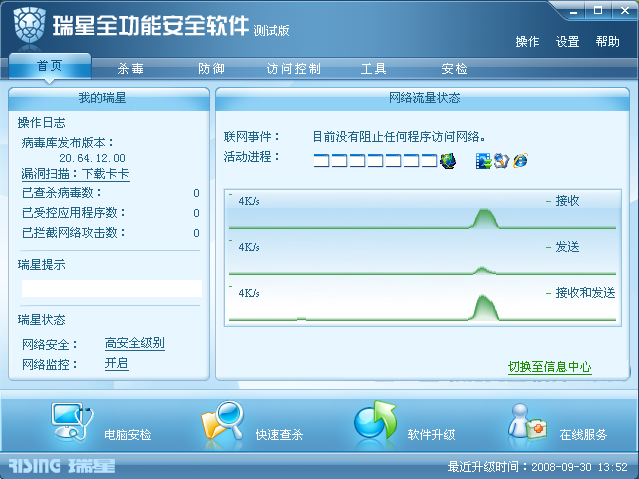
Task: Click the 已受控应用程序数 row
Action: (111, 213)
